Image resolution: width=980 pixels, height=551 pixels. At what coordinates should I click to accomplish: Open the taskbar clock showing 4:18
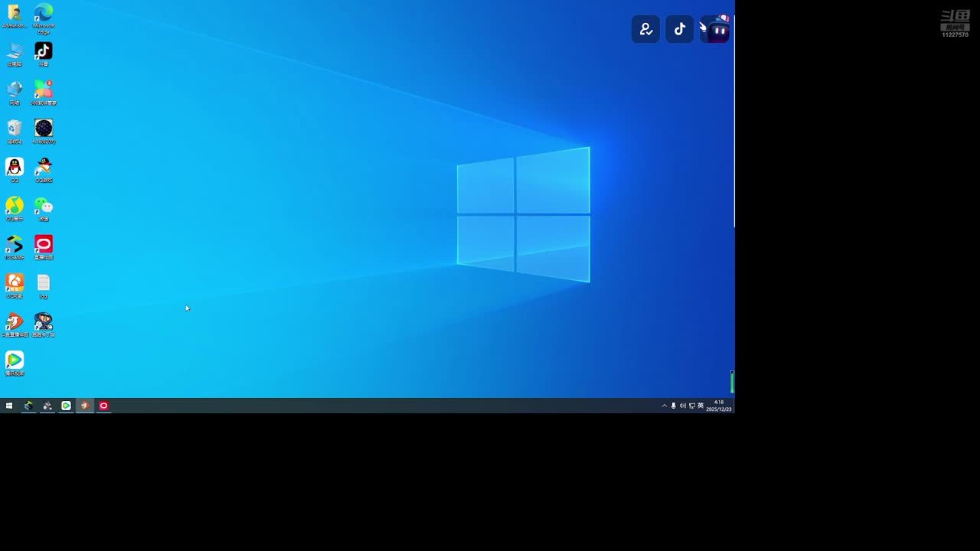[719, 406]
